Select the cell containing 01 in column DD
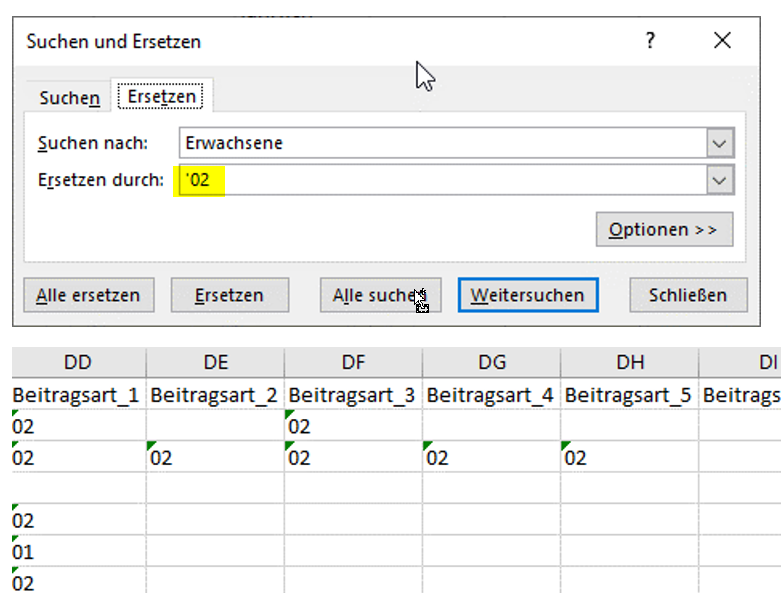Screen dimensions: 781x593 77,551
